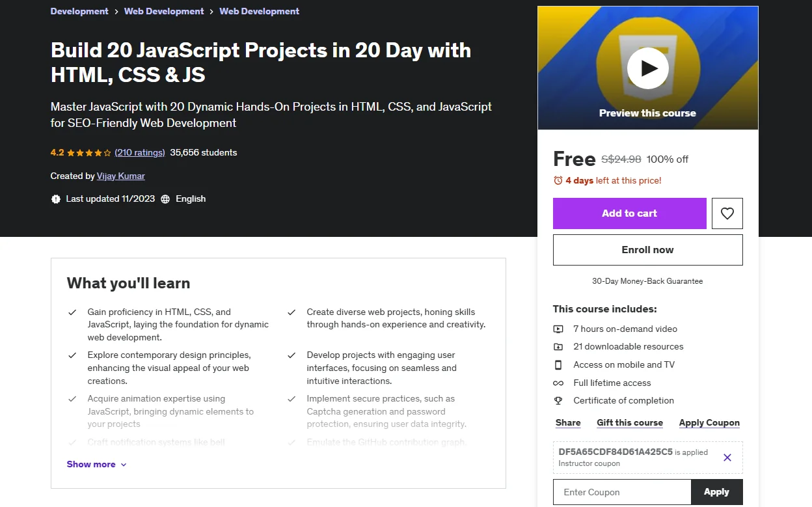
Task: Click 'Full lifetime access' text
Action: pos(612,383)
